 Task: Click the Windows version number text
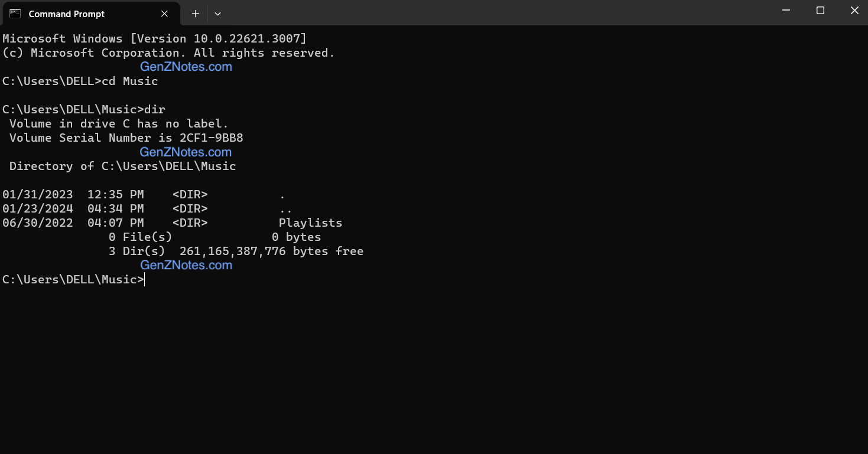pos(250,38)
